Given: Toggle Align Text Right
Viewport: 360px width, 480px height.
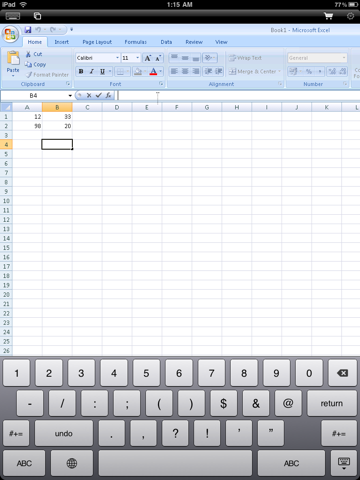Looking at the screenshot, I should [196, 71].
